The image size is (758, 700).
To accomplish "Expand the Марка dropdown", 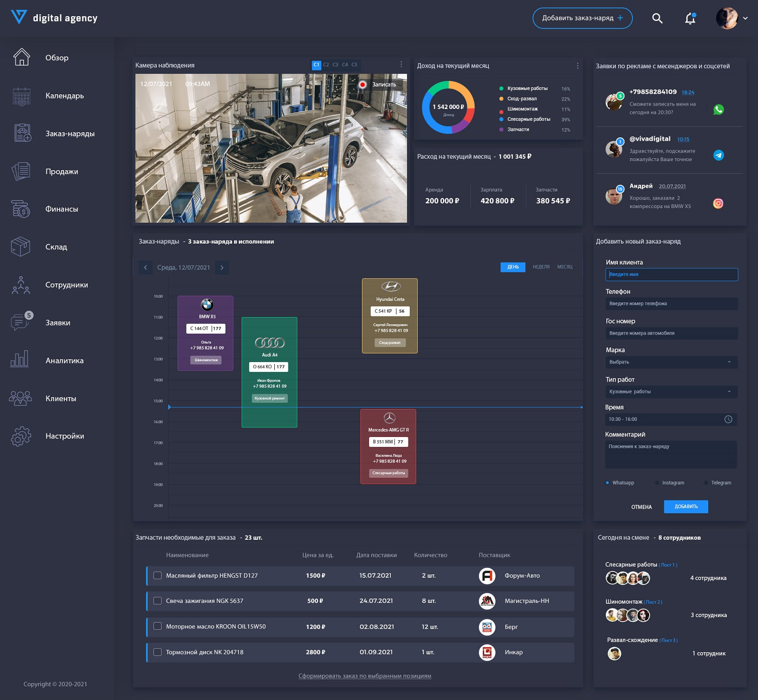I will tap(671, 362).
